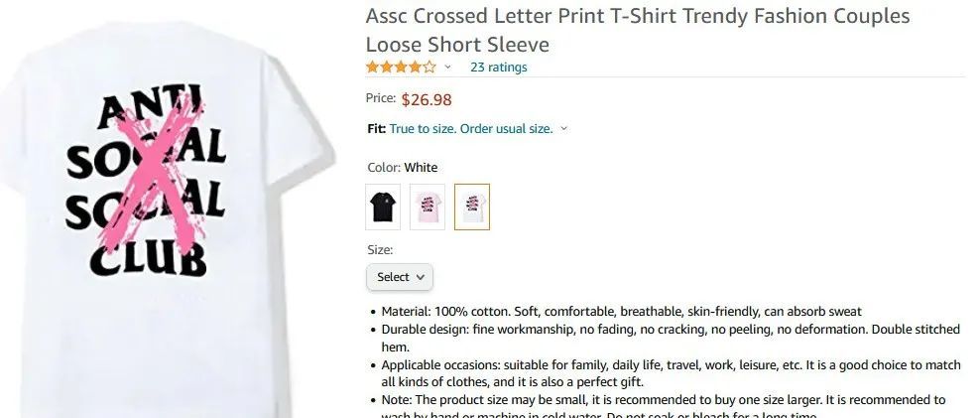Screen dimensions: 980x418
Task: Expand the fit details chevron
Action: click(564, 129)
